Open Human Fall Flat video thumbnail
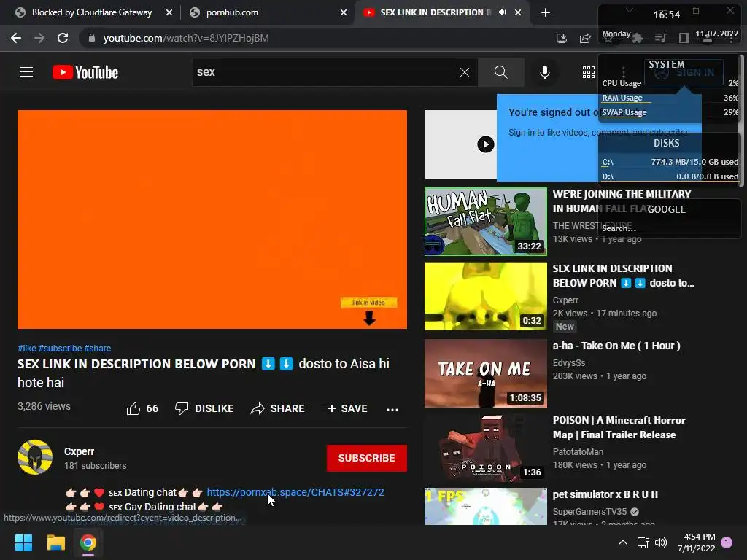747x560 pixels. 485,222
